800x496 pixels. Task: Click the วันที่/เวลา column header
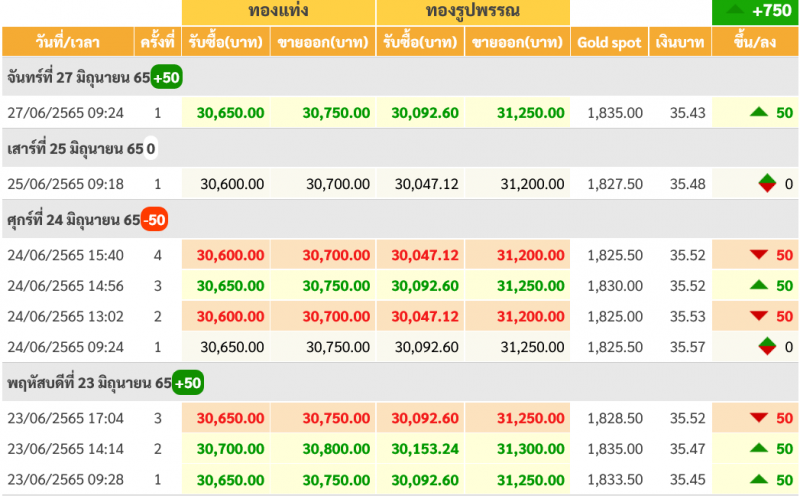(67, 42)
